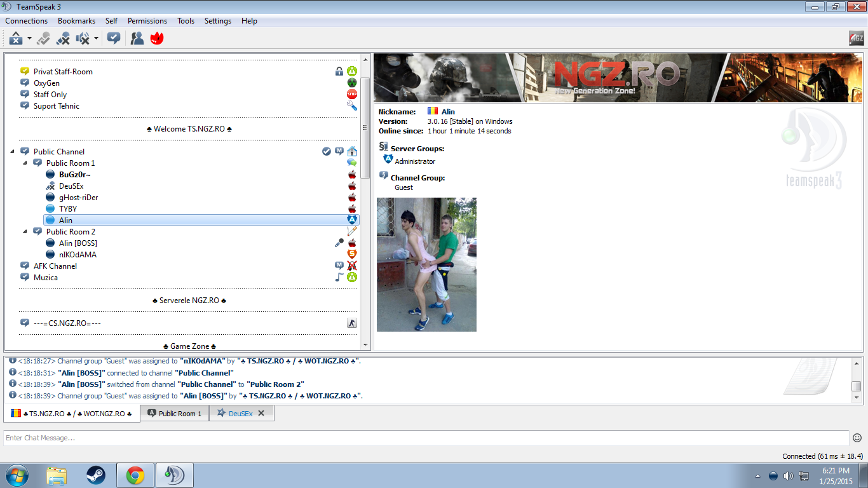Click the Subscribe to All Channels icon
The width and height of the screenshot is (868, 488).
[114, 39]
